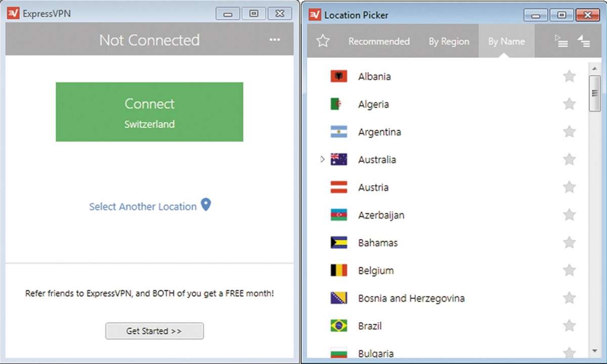Favorite Belgium with its star
This screenshot has width=607, height=364.
coord(570,270)
